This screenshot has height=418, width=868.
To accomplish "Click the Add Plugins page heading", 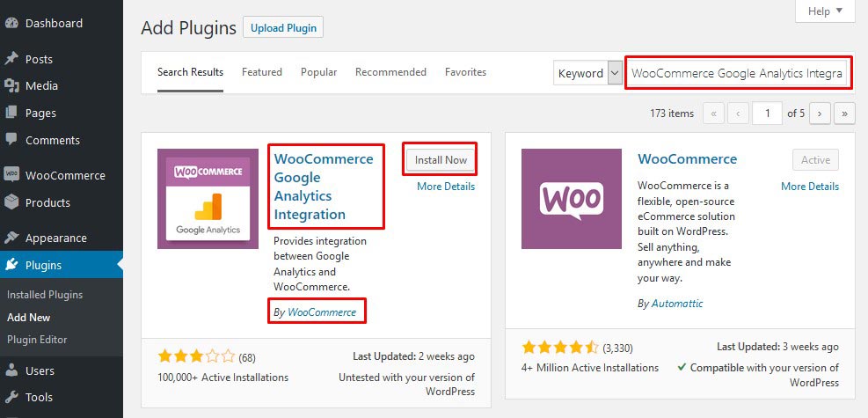I will (x=189, y=27).
